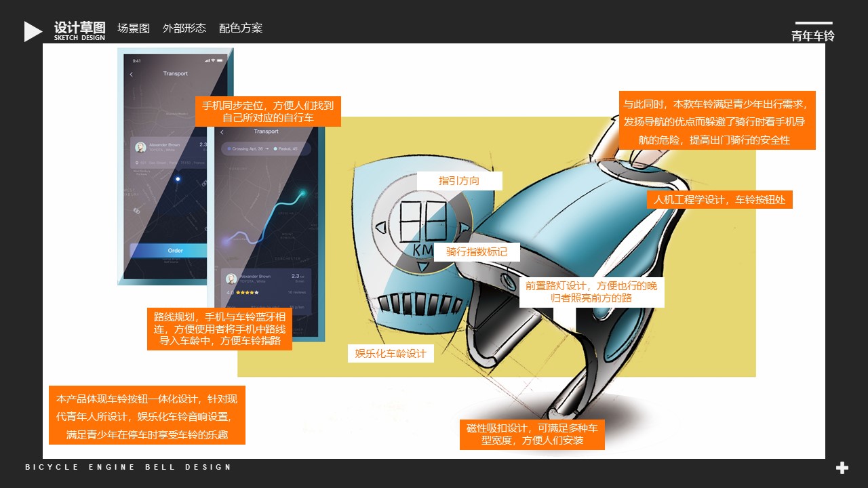Select the 场景图 menu item
868x488 pixels.
point(133,28)
